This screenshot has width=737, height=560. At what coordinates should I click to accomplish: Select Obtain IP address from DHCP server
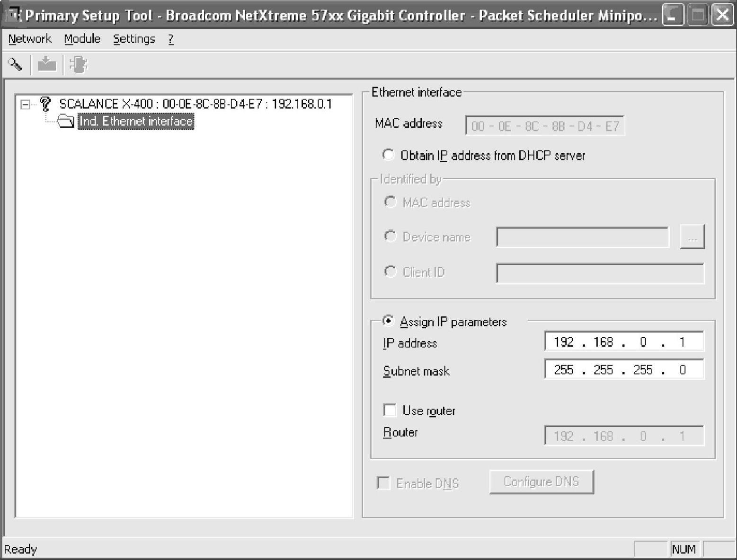coord(388,155)
